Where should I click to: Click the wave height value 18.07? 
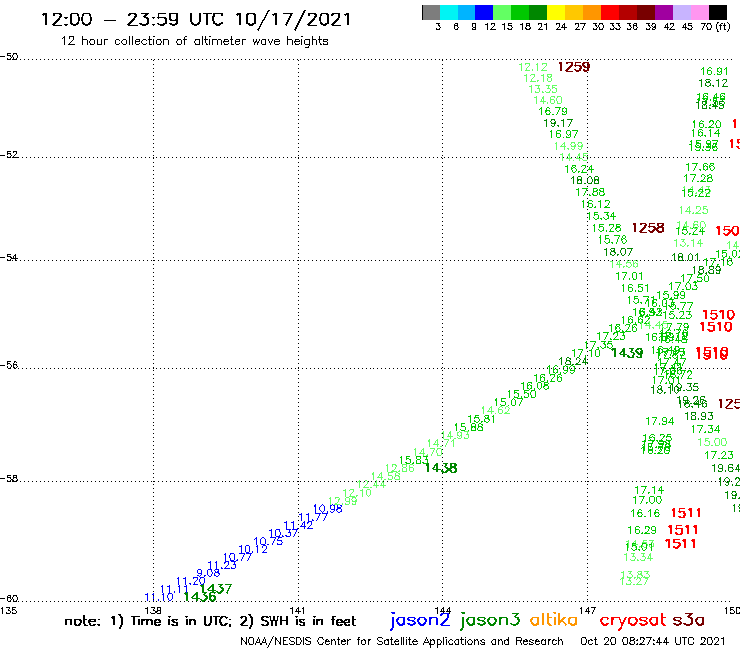618,252
